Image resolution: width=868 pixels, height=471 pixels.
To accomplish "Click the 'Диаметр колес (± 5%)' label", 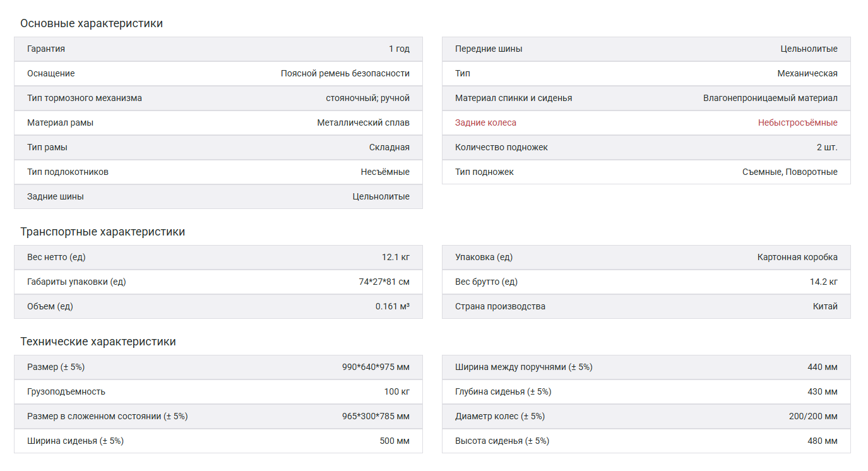I will tap(500, 416).
